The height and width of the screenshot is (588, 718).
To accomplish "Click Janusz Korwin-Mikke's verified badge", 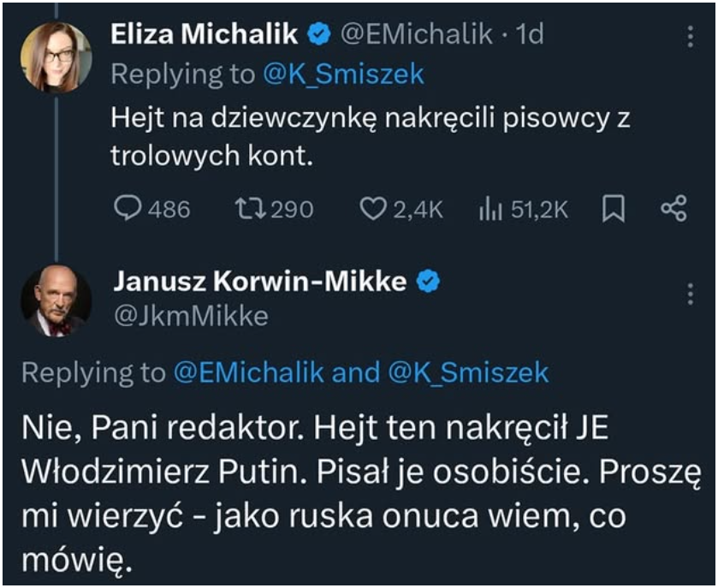I will pos(427,281).
